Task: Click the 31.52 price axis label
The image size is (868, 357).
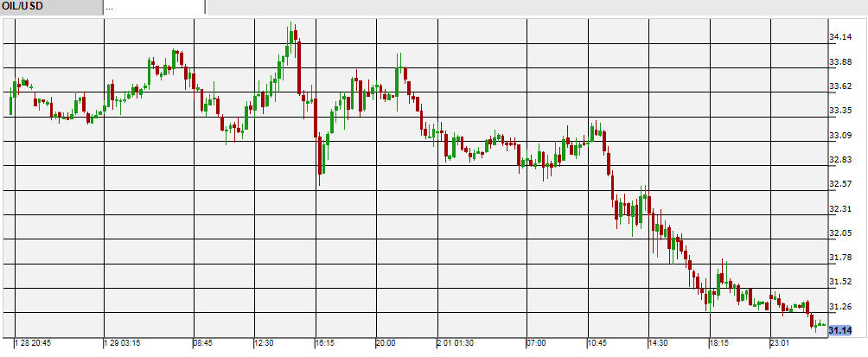Action: pyautogui.click(x=841, y=282)
